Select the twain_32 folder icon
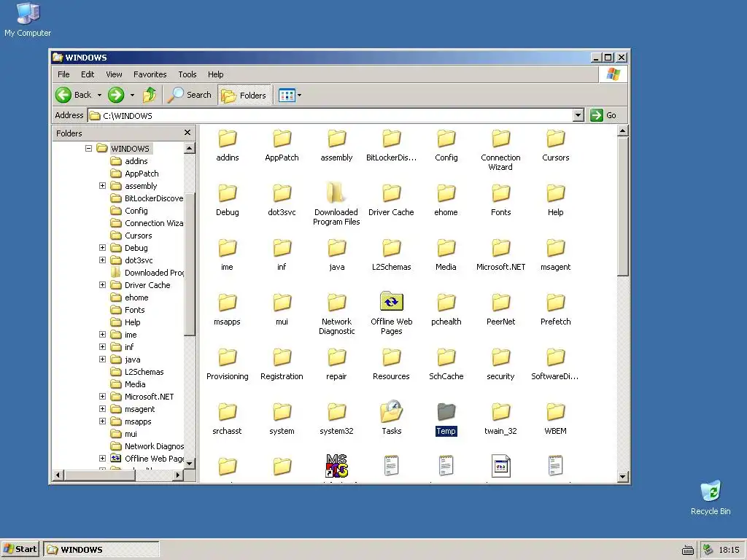The image size is (747, 560). [x=500, y=411]
